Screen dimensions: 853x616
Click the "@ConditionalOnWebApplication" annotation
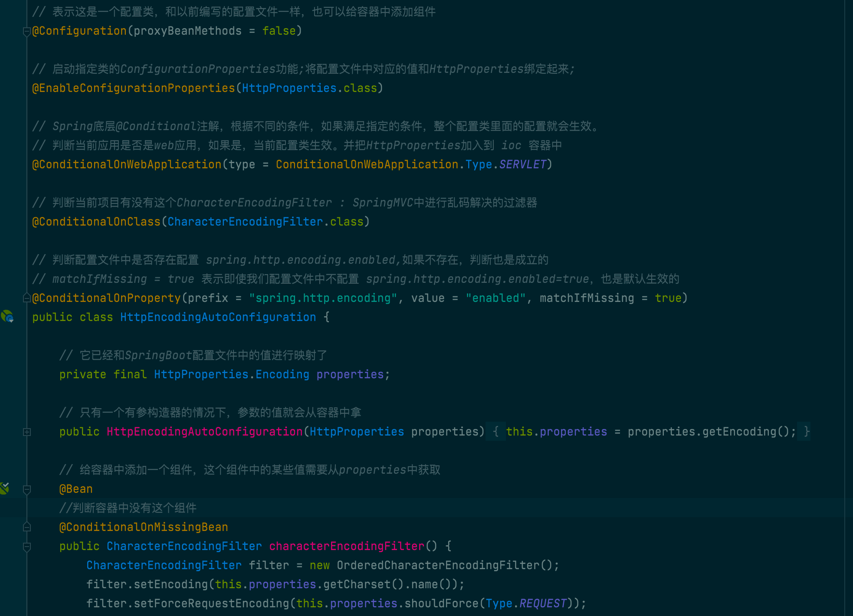point(127,164)
